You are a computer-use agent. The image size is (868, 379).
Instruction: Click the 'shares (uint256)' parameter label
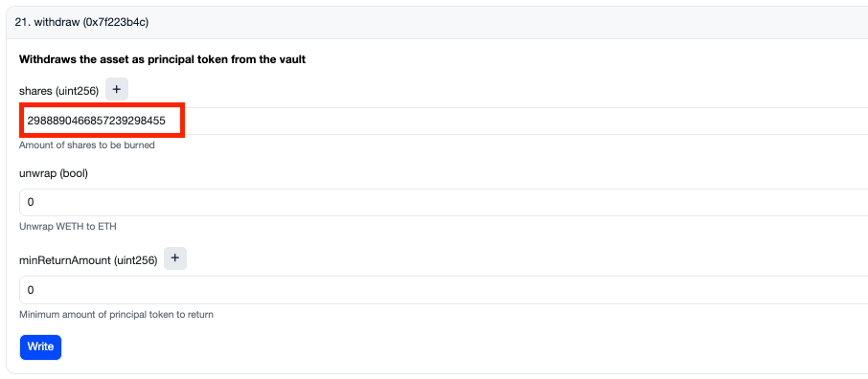[x=58, y=91]
